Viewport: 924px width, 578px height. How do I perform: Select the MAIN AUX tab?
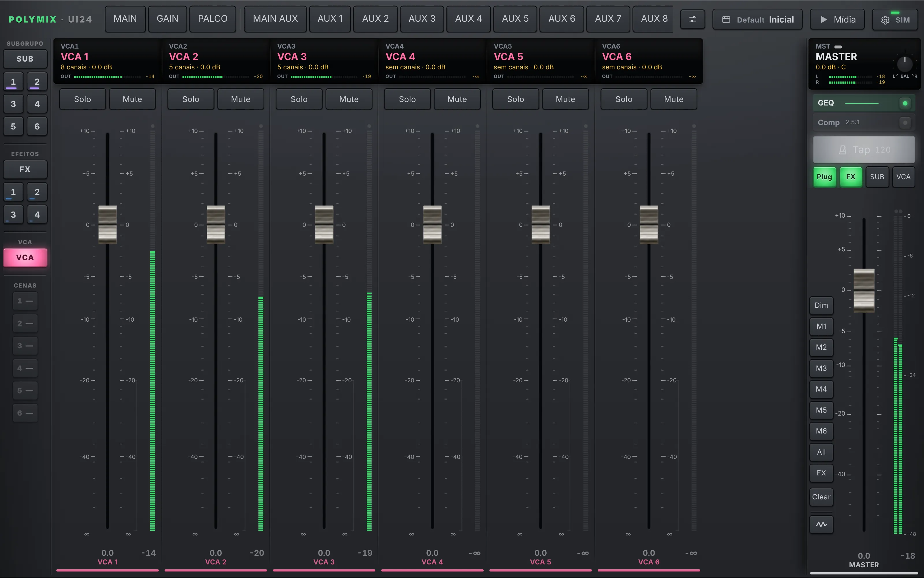pyautogui.click(x=275, y=19)
